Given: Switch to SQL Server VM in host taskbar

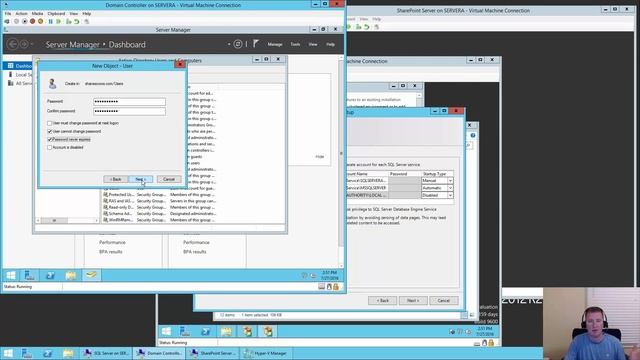Looking at the screenshot, I should click(x=107, y=353).
